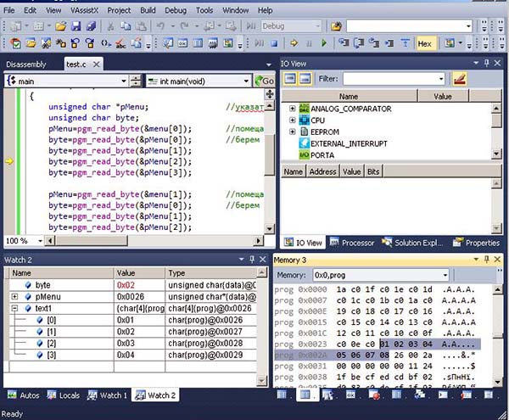Click the ANALOG_COMPARATOR icon in the list
Viewport: 509px width, 420px height.
[x=303, y=109]
